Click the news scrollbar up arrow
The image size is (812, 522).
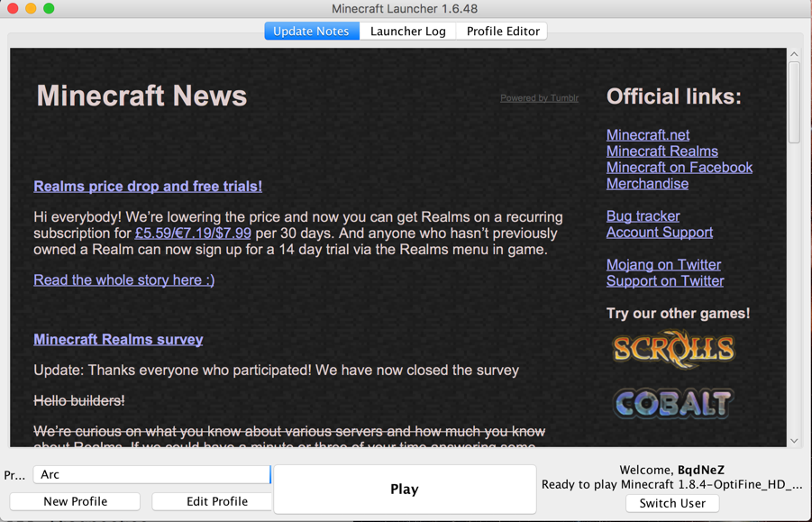click(794, 54)
